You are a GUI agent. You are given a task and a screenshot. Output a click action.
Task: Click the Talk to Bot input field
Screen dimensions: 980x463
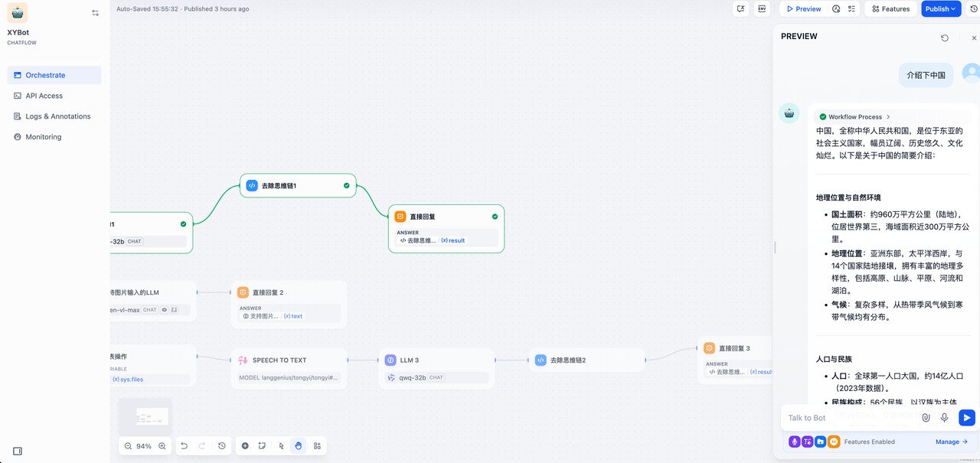[x=850, y=418]
